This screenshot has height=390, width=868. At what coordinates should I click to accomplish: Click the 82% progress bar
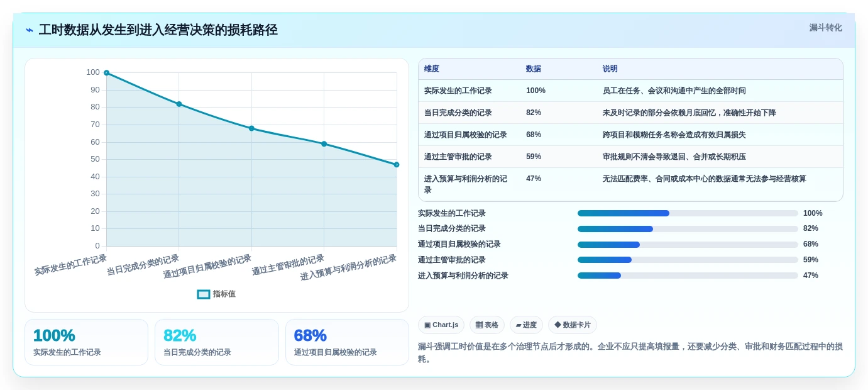tap(688, 229)
